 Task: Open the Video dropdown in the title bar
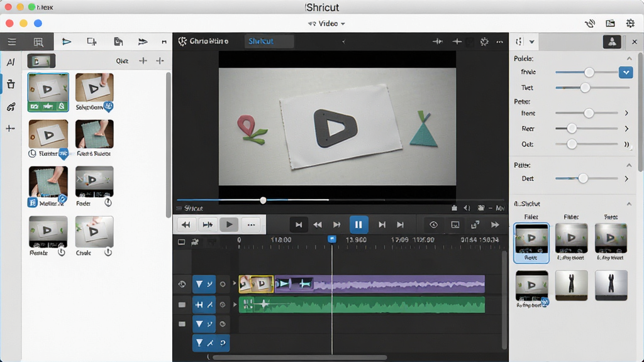pos(327,24)
